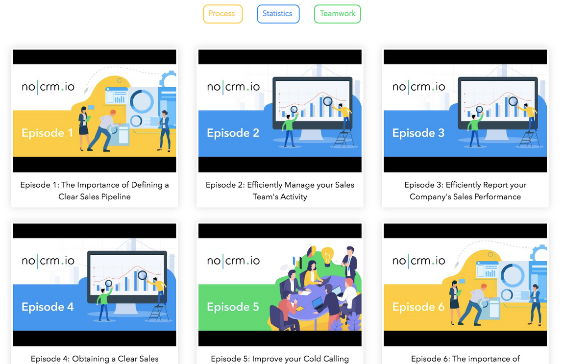The image size is (588, 364).
Task: Click the gear icon in Episode 6 illustration
Action: click(x=540, y=254)
